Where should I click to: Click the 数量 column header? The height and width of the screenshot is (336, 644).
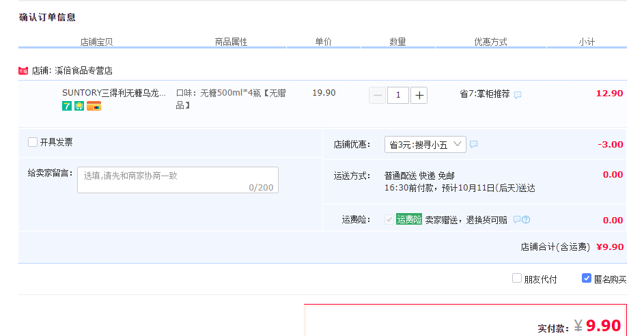point(397,42)
